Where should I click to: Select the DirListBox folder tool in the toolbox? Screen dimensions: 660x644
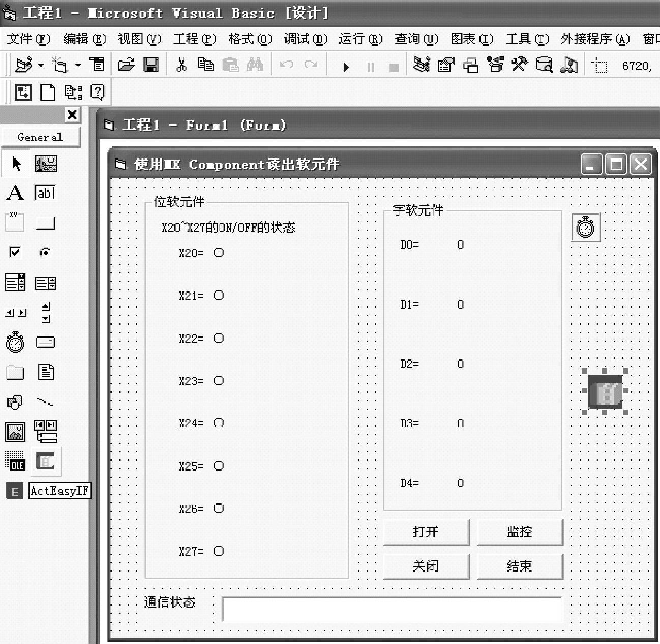point(15,372)
